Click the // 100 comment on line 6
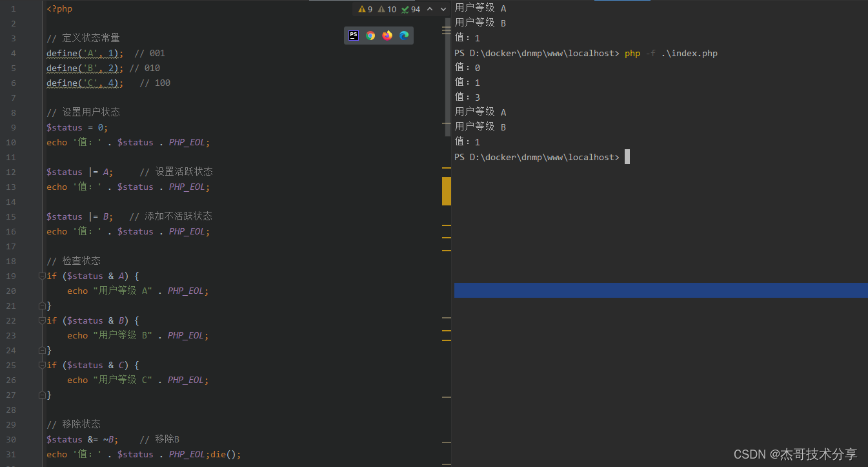The width and height of the screenshot is (868, 467). coord(155,83)
